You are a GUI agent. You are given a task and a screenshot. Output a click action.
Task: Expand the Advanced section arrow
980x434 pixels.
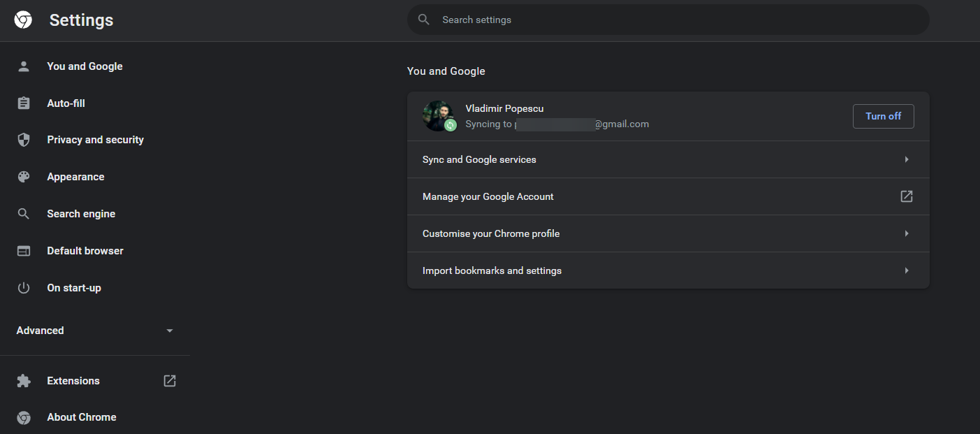[x=170, y=331]
